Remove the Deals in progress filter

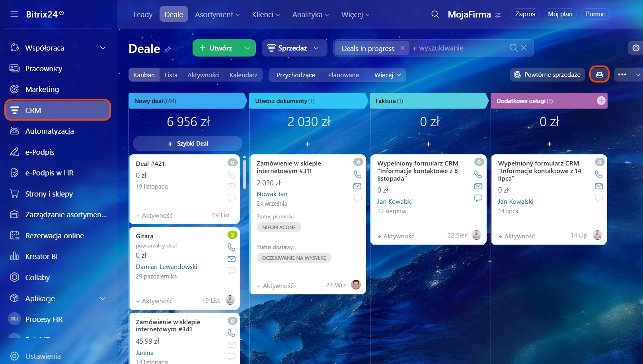[x=402, y=48]
